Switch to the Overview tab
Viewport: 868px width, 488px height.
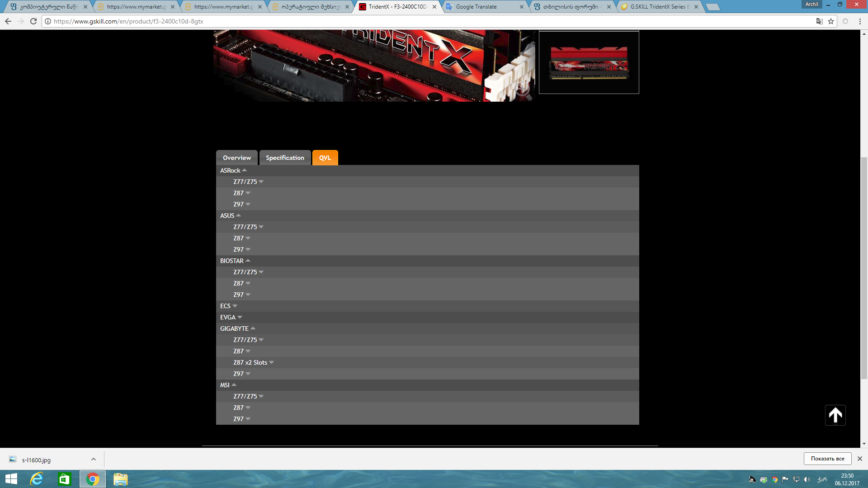(236, 158)
